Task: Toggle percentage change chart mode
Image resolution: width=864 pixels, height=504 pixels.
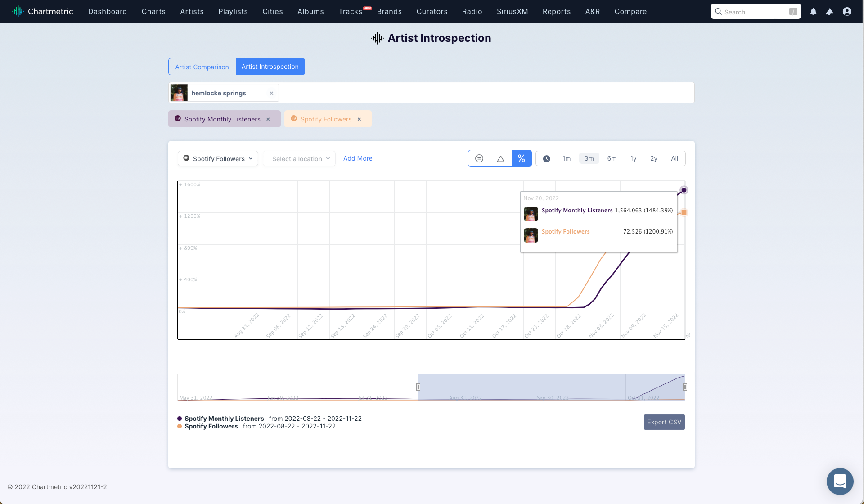Action: coord(522,158)
